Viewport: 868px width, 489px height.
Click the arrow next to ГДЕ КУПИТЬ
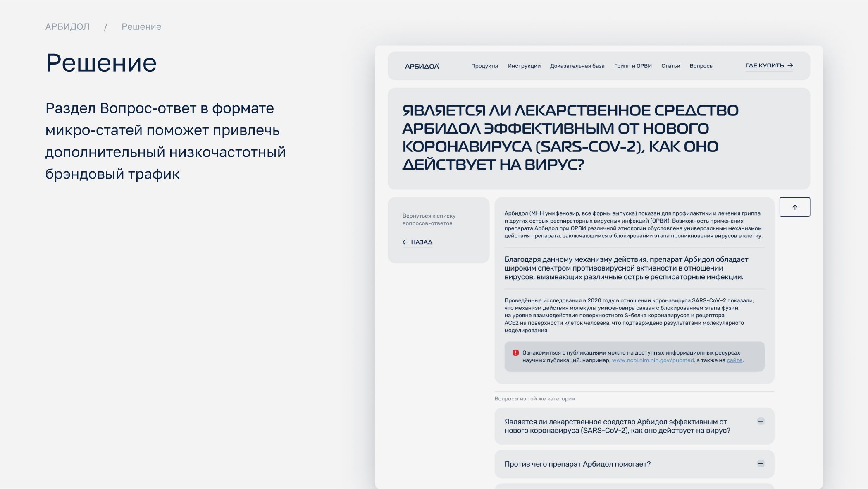(790, 65)
